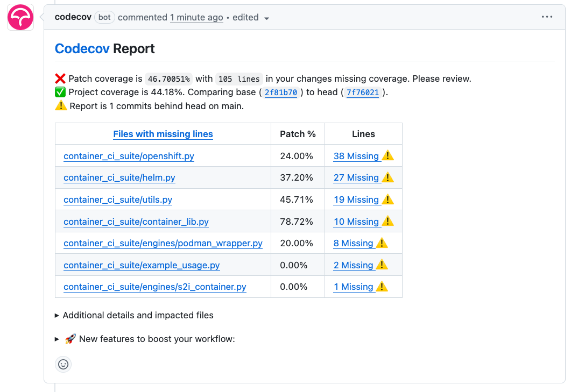
Task: Click the warning icon beside 38 Missing
Action: coord(387,156)
